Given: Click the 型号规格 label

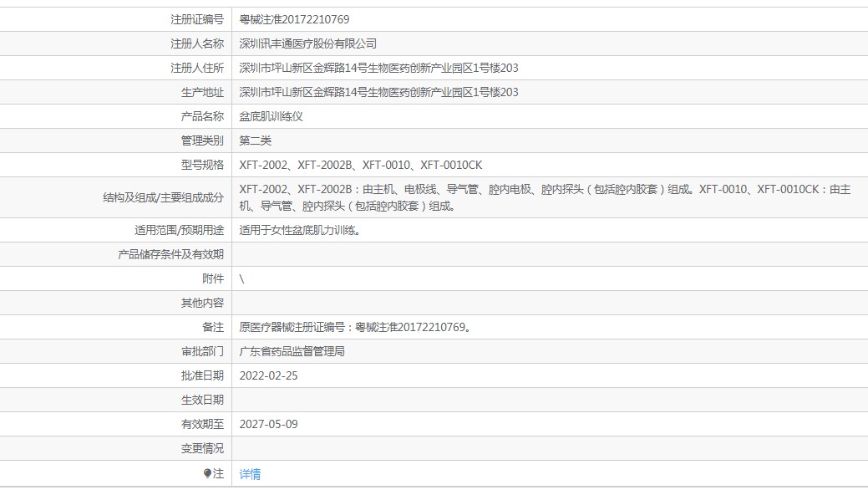Looking at the screenshot, I should [x=203, y=166].
